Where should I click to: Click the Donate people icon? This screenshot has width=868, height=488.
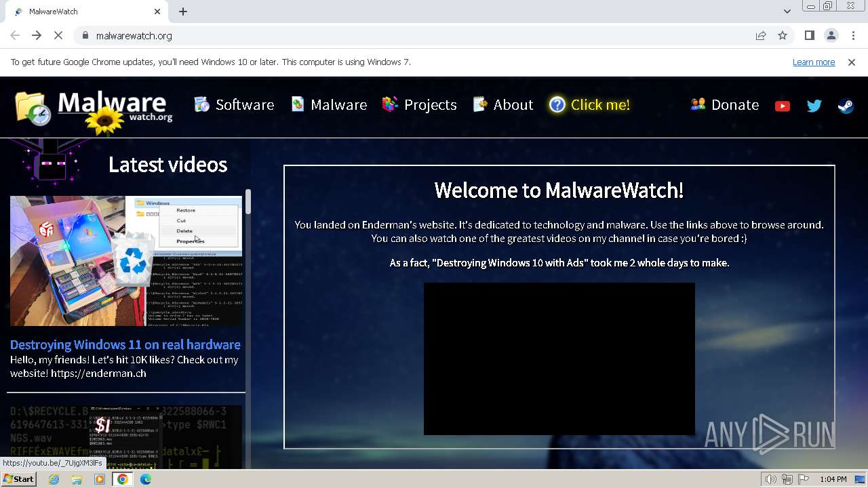(698, 104)
